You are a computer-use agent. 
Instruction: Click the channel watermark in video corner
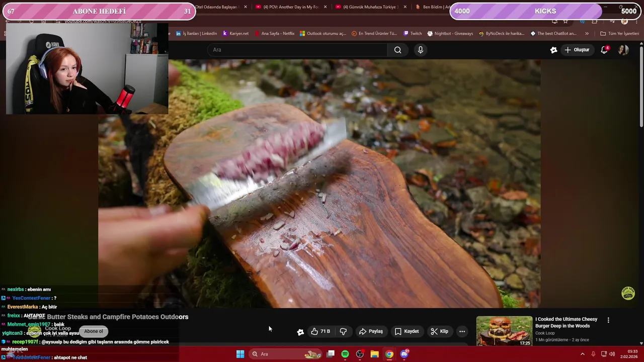[628, 293]
